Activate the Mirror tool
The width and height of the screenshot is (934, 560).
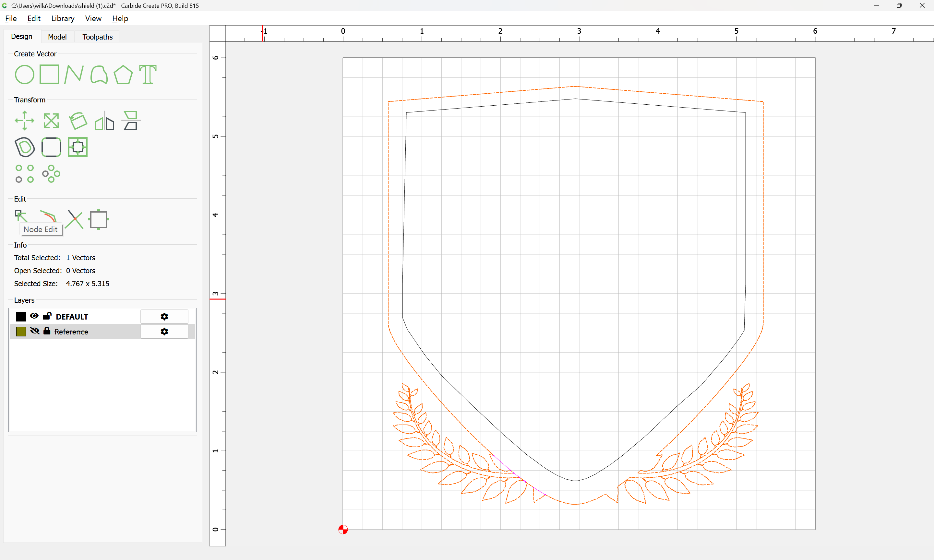tap(104, 121)
